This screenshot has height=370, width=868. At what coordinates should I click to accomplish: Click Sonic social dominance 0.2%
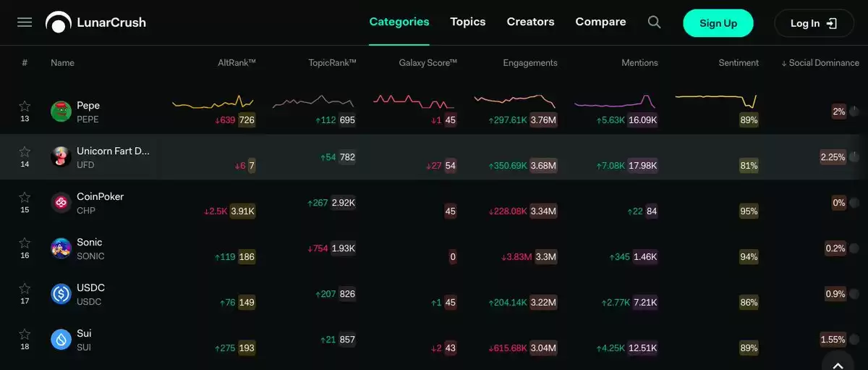coord(835,248)
